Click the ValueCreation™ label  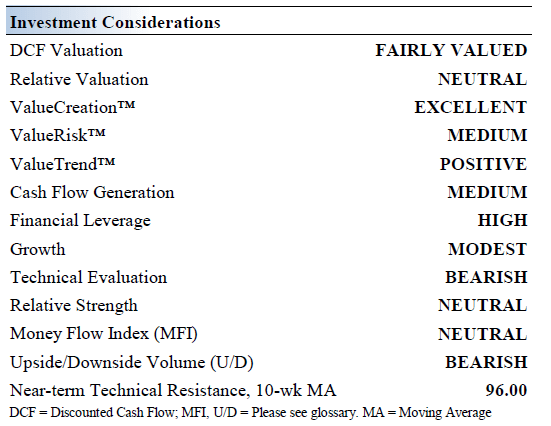pyautogui.click(x=72, y=107)
